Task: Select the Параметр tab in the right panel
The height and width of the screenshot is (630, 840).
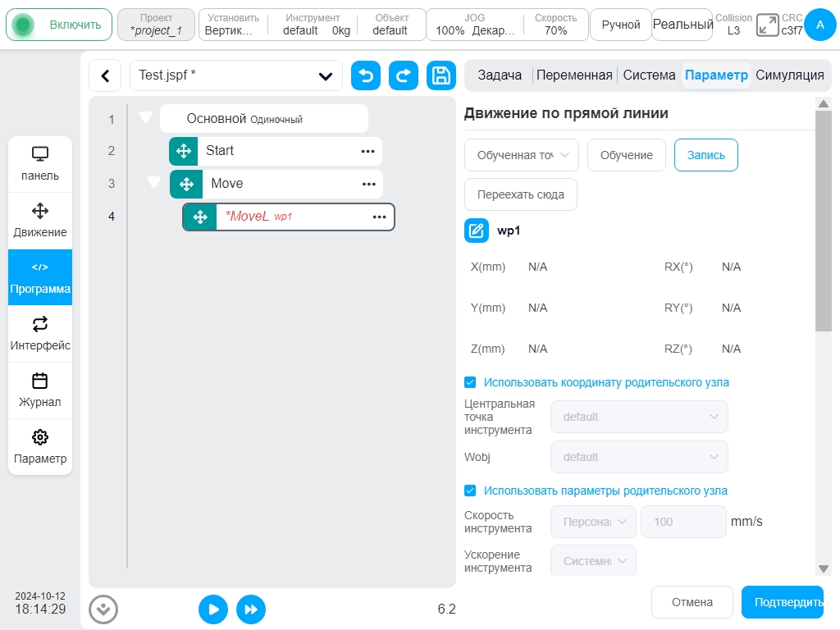Action: (x=716, y=75)
